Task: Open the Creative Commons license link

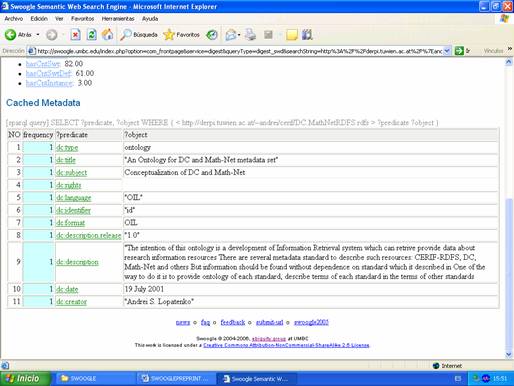Action: [x=286, y=345]
